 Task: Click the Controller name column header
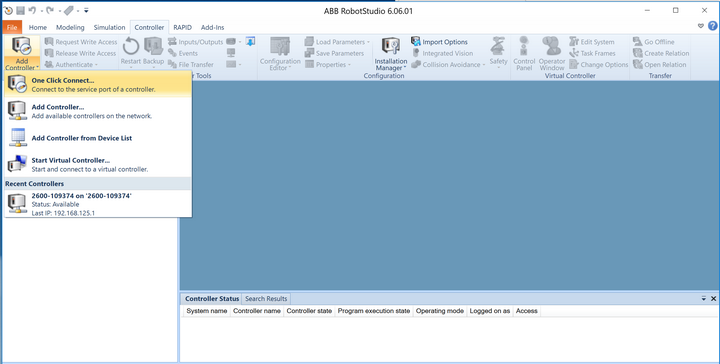coord(257,311)
